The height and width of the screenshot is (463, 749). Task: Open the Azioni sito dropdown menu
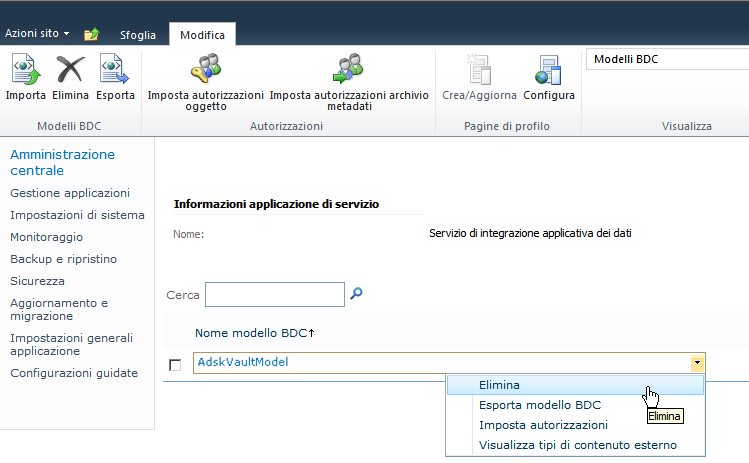[x=37, y=34]
